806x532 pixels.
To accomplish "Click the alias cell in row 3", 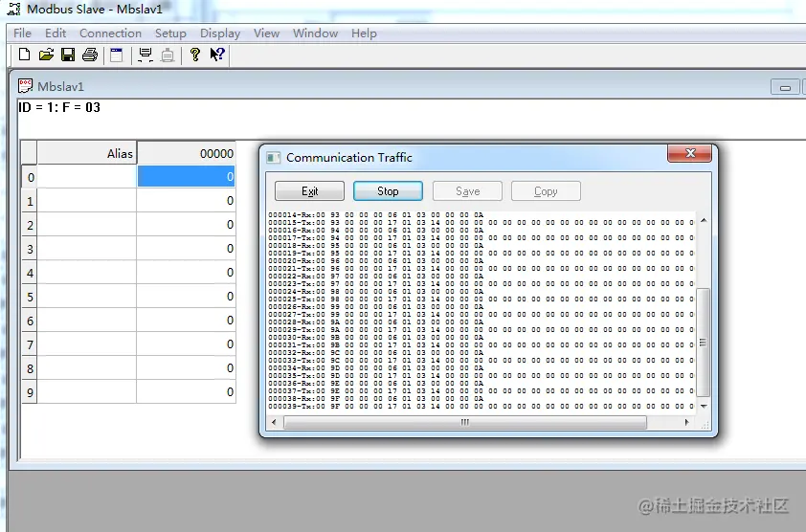I will (x=86, y=248).
